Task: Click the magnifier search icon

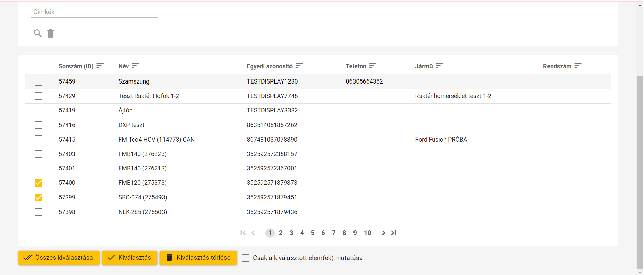Action: click(38, 33)
